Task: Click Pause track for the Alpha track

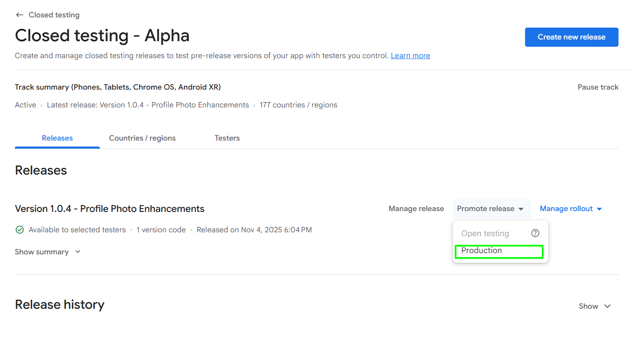Action: point(598,87)
